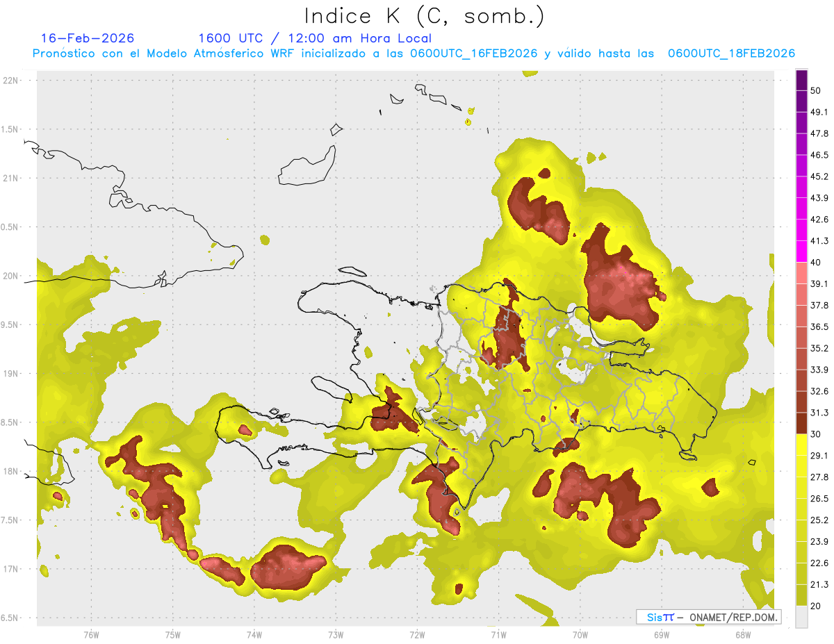Click the colorbar value "46.5"

[x=819, y=155]
